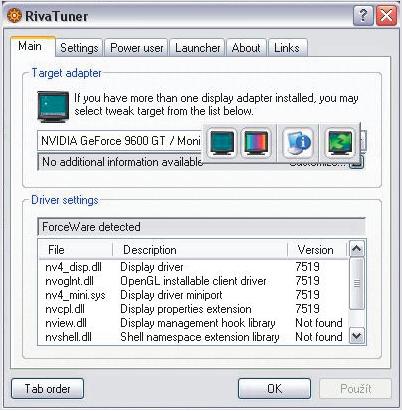The height and width of the screenshot is (411, 402).
Task: Click the large monitor icon in Target adapter
Action: click(x=53, y=107)
